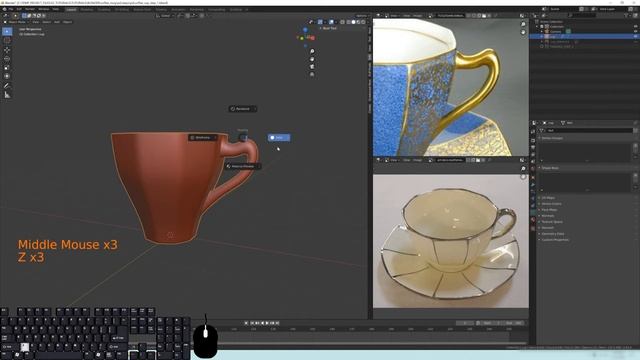Hide the Collection via its eye icon
Screen dimensions: 640x360
636,27
